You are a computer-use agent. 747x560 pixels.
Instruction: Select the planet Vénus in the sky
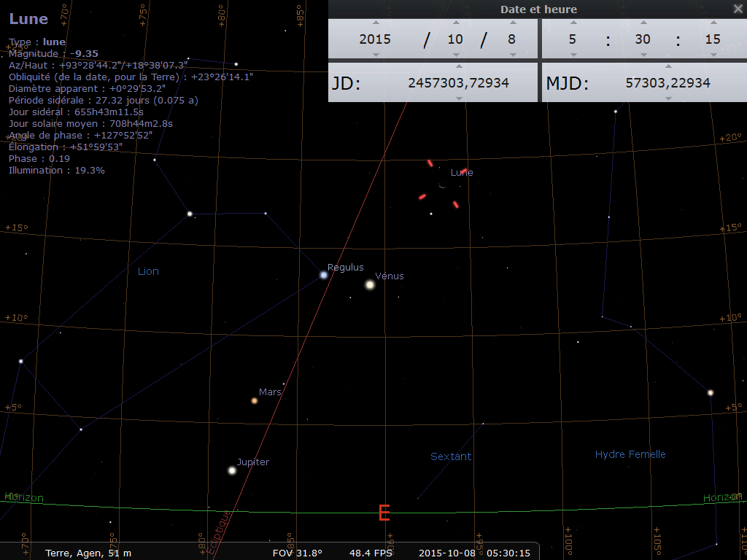370,284
